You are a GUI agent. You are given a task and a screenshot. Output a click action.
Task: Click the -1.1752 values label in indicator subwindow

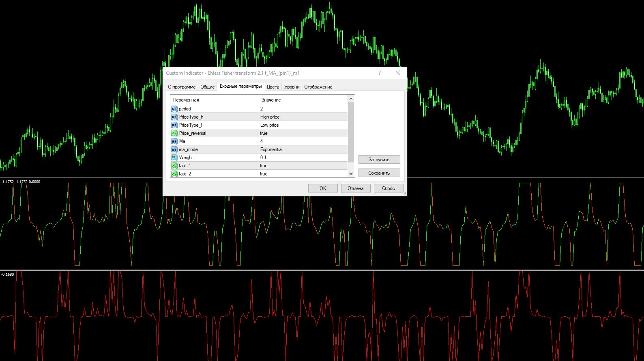click(x=21, y=182)
